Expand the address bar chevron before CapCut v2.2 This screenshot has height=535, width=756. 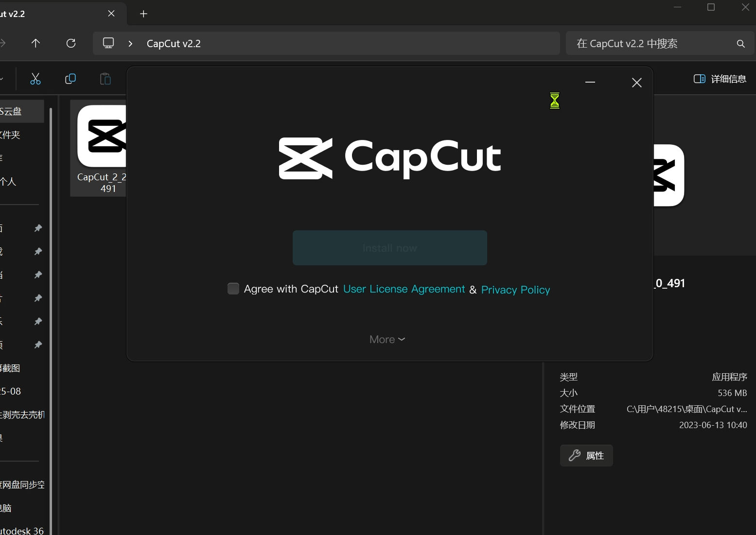click(x=130, y=44)
